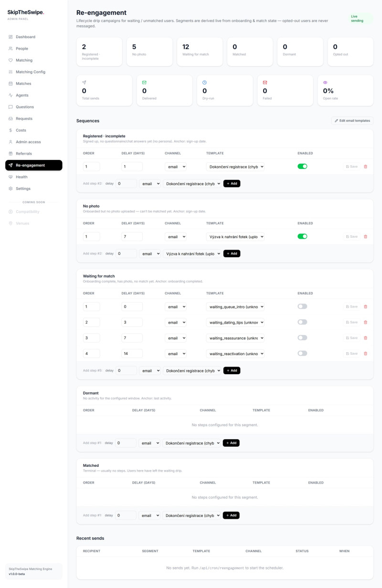Click the People icon in sidebar
Screen dimensions: 382x588
click(x=11, y=49)
